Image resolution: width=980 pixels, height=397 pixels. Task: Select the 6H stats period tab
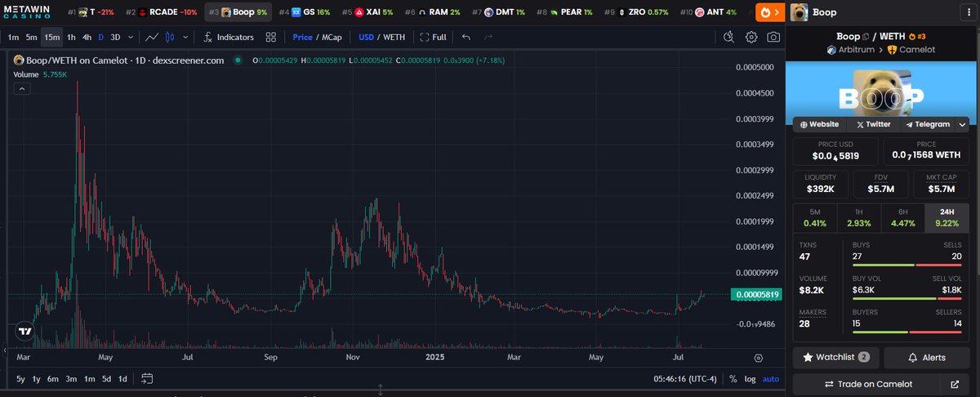coord(903,217)
